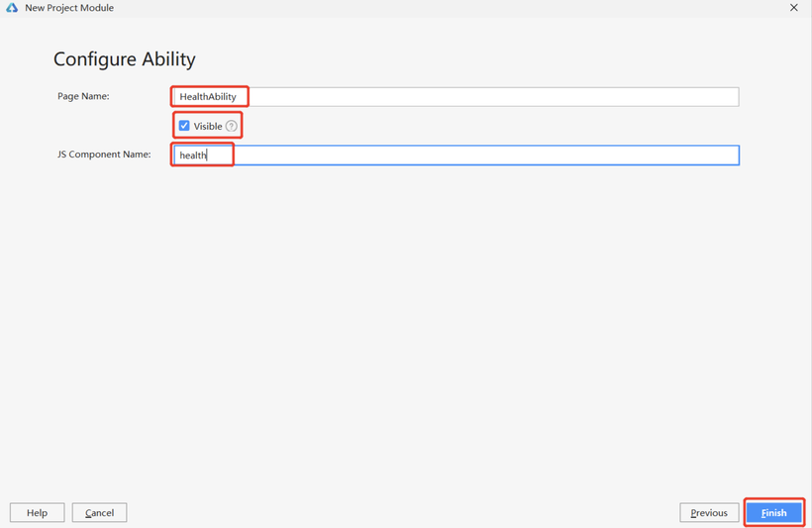Click empty right portion of JS Component field
This screenshot has width=812, height=528.
point(487,155)
